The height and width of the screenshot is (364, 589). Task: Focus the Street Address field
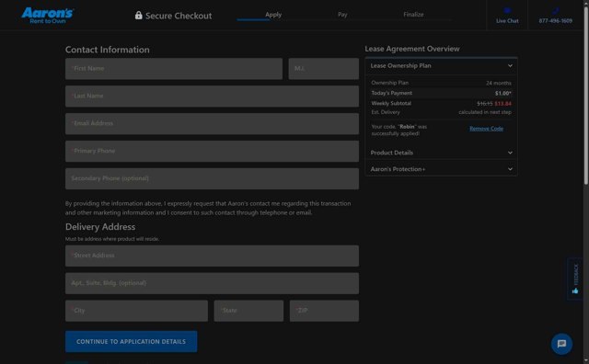click(x=212, y=256)
